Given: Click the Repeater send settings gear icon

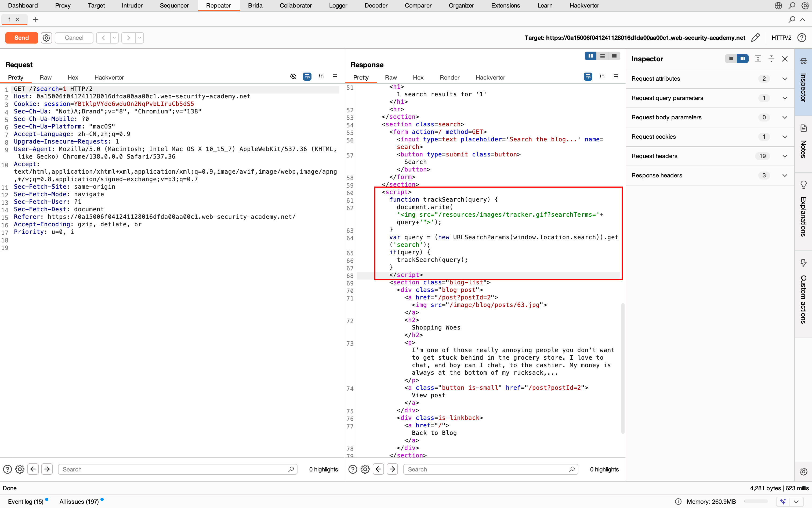Looking at the screenshot, I should (x=46, y=38).
